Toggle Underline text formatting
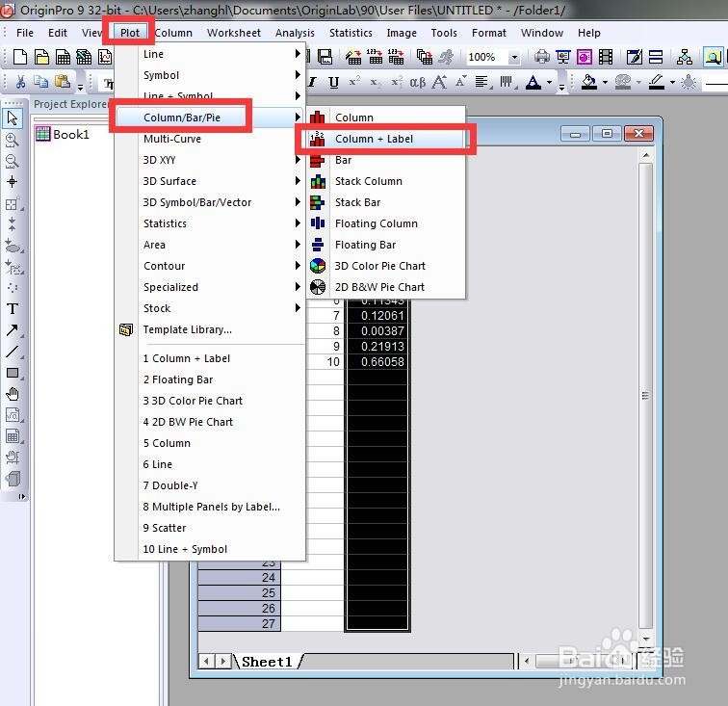The image size is (728, 706). point(333,83)
